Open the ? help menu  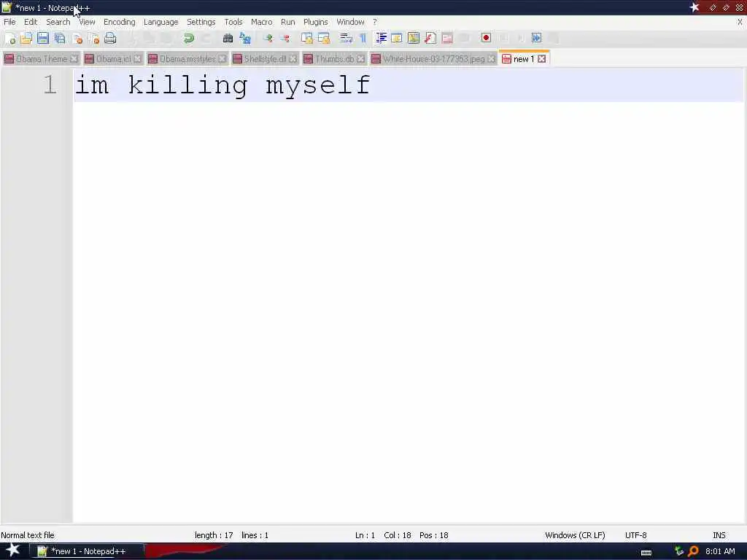point(375,22)
